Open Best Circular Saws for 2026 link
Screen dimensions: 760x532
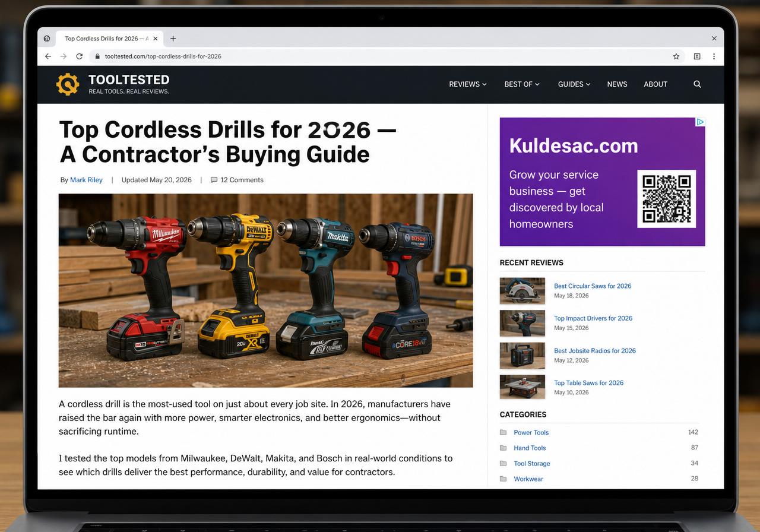pos(593,286)
